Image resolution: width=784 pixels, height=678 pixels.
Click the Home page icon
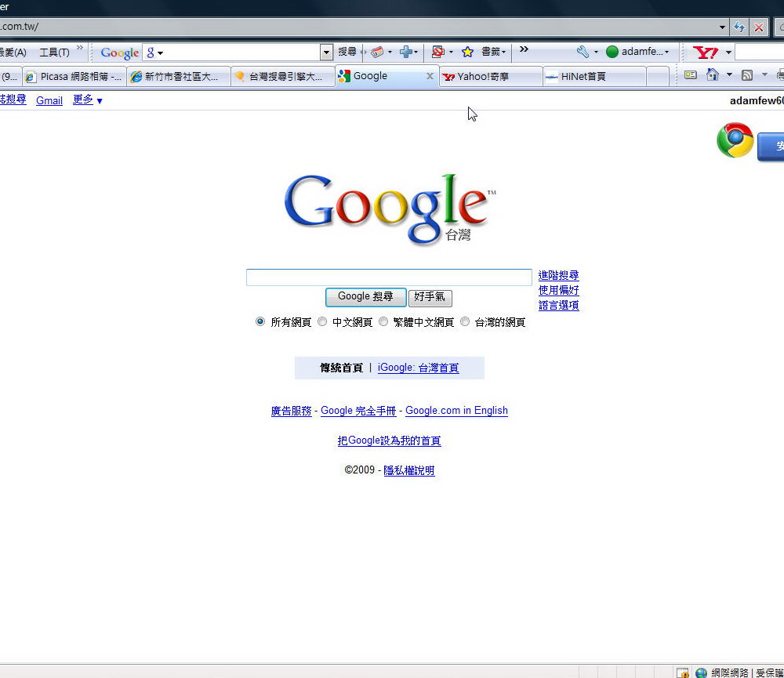pyautogui.click(x=712, y=75)
